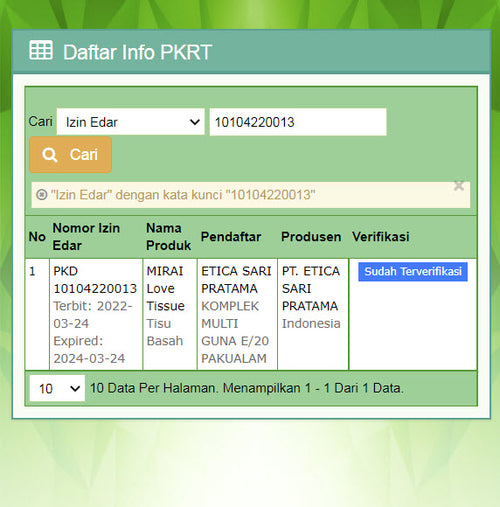
Task: Click the Nomor Izin Edar column header
Action: 86,237
